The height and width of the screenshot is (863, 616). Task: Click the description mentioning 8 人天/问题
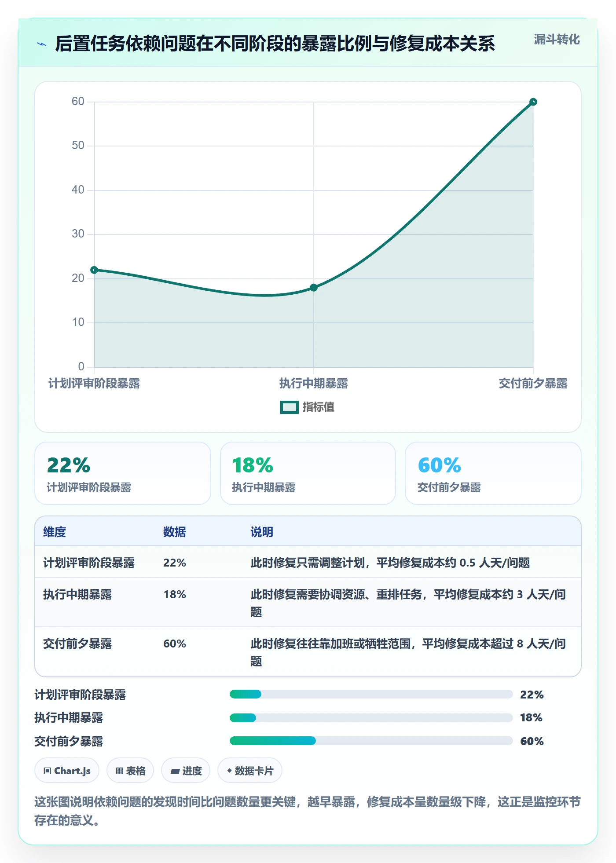pos(408,652)
